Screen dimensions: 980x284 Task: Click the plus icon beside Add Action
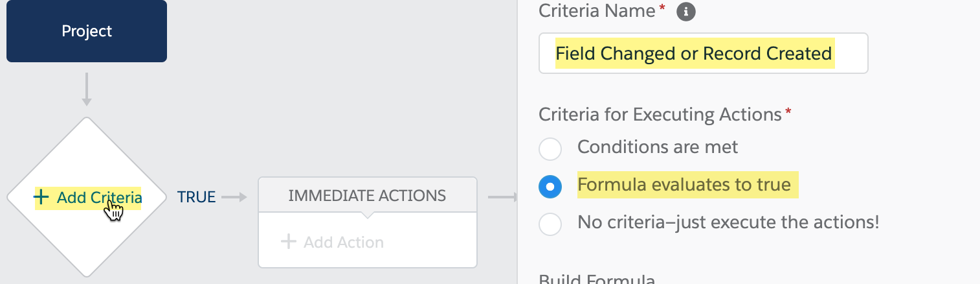click(288, 243)
